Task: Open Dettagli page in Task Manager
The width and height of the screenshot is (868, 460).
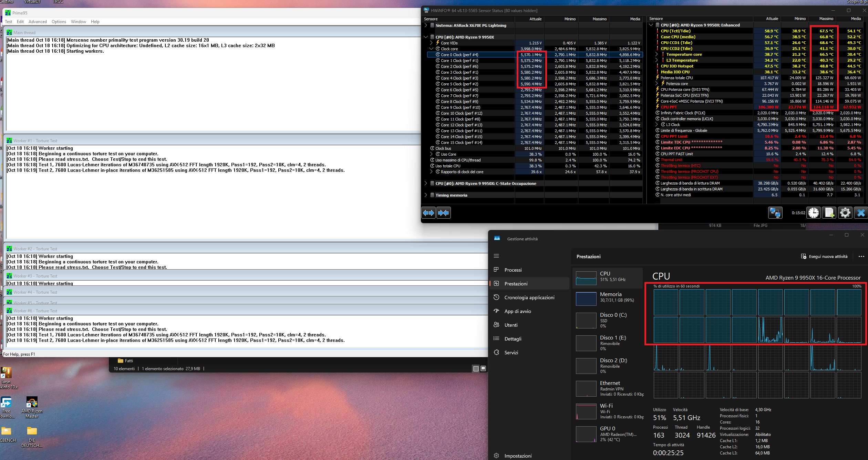Action: pos(529,339)
